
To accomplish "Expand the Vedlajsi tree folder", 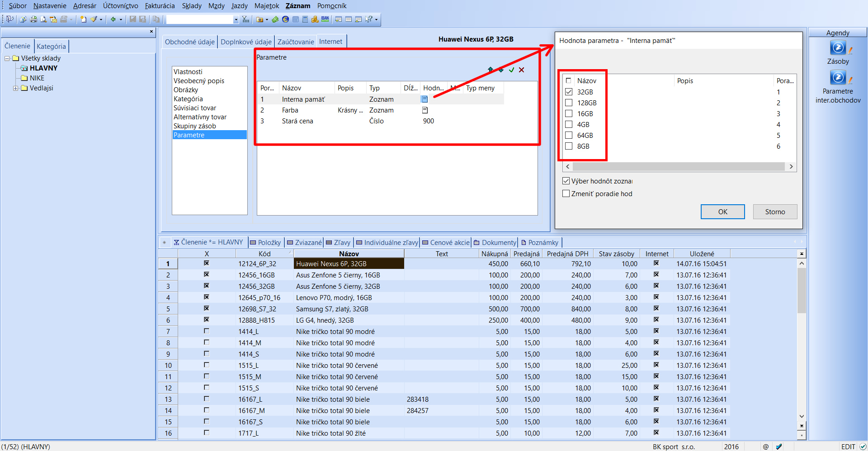I will tap(15, 88).
